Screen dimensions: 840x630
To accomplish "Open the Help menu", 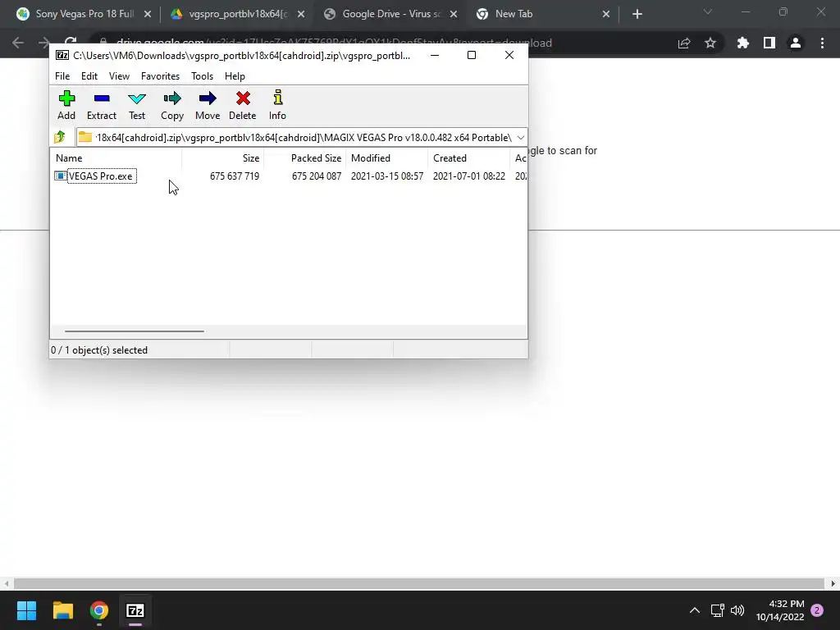I will [235, 76].
